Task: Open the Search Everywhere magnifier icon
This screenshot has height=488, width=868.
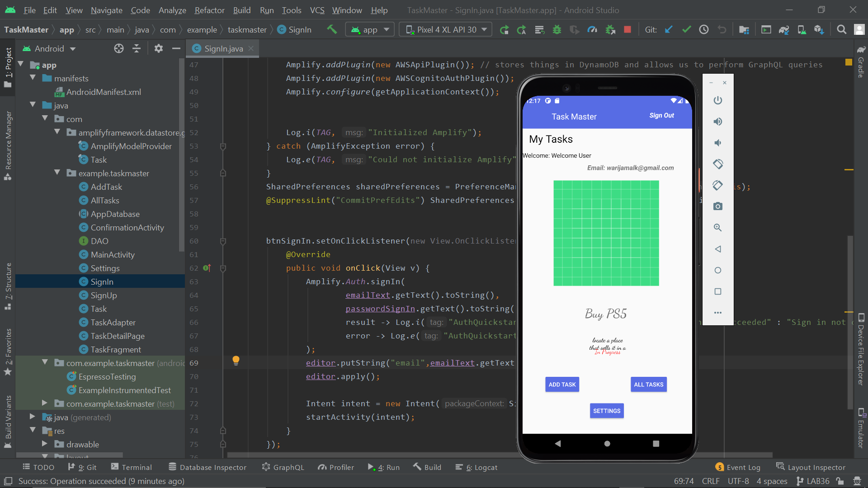Action: click(x=841, y=30)
